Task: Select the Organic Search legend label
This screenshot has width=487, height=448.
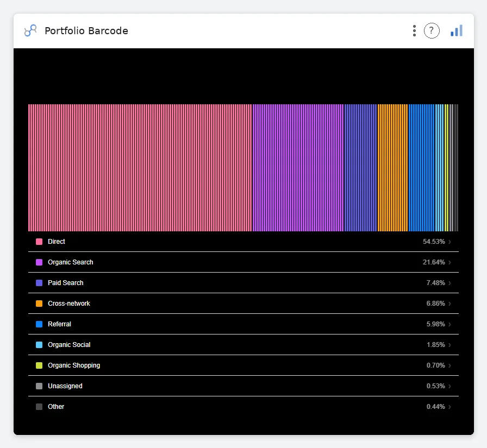Action: [x=71, y=262]
